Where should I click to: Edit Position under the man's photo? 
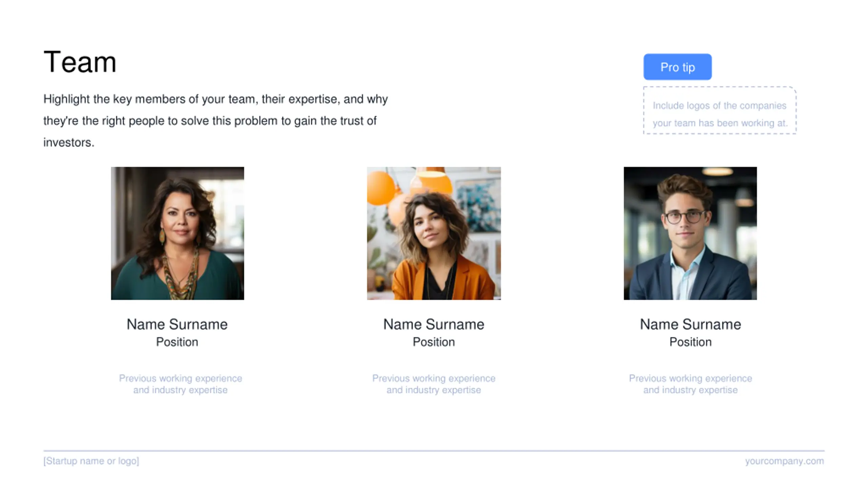coord(690,342)
